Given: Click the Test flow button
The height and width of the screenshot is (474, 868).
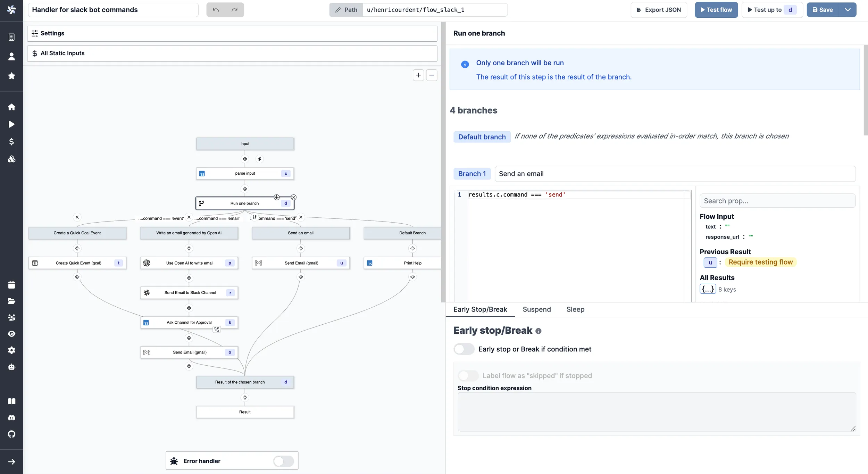Looking at the screenshot, I should pyautogui.click(x=716, y=10).
